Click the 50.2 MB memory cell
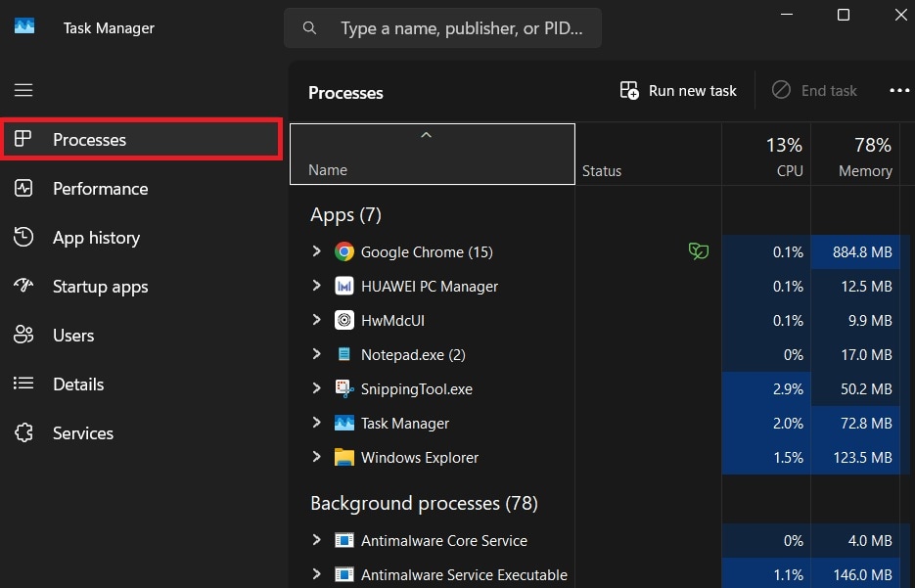Image resolution: width=915 pixels, height=588 pixels. click(855, 389)
